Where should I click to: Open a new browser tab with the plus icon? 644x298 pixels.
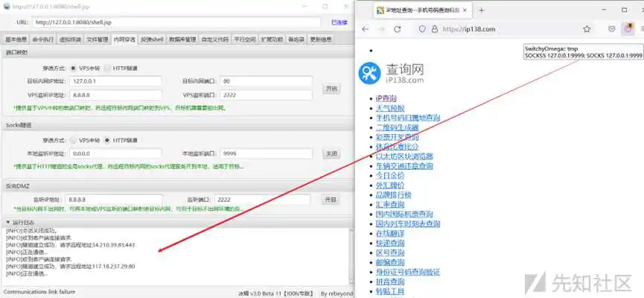click(x=481, y=10)
